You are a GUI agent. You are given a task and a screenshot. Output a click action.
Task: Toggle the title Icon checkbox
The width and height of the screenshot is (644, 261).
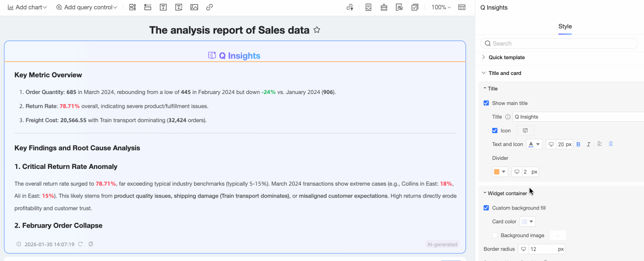pyautogui.click(x=495, y=131)
